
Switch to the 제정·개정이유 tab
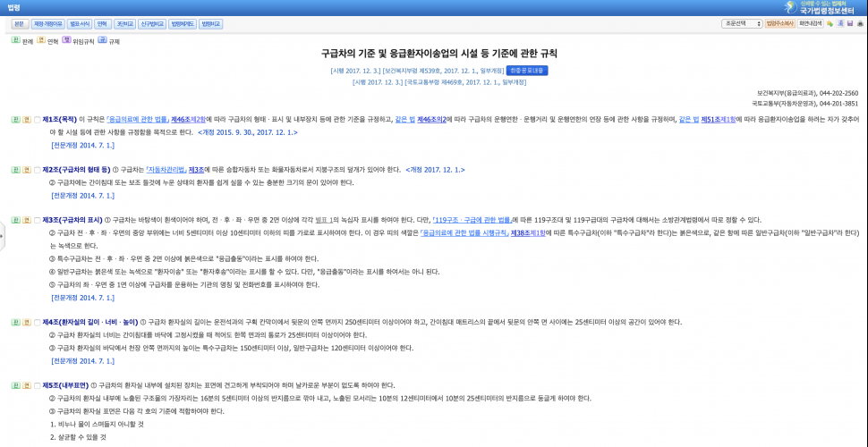click(46, 23)
